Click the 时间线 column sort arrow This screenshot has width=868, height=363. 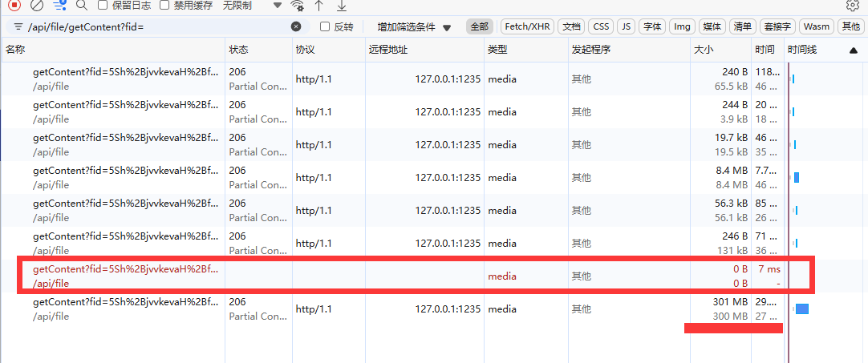click(854, 50)
